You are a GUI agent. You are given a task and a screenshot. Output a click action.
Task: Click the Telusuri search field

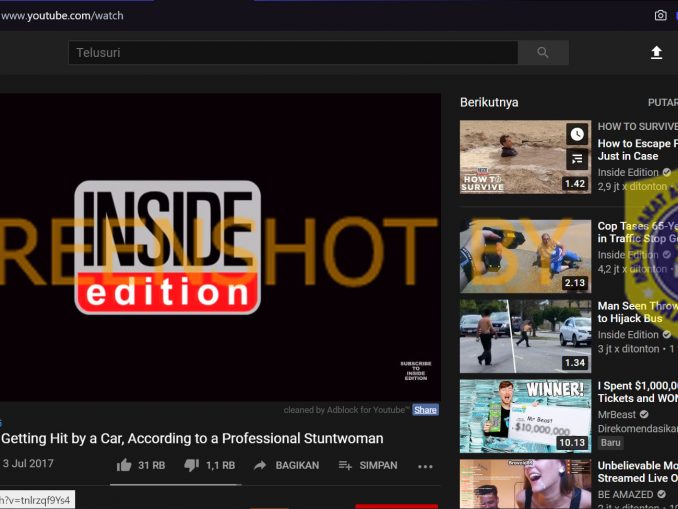(x=293, y=53)
